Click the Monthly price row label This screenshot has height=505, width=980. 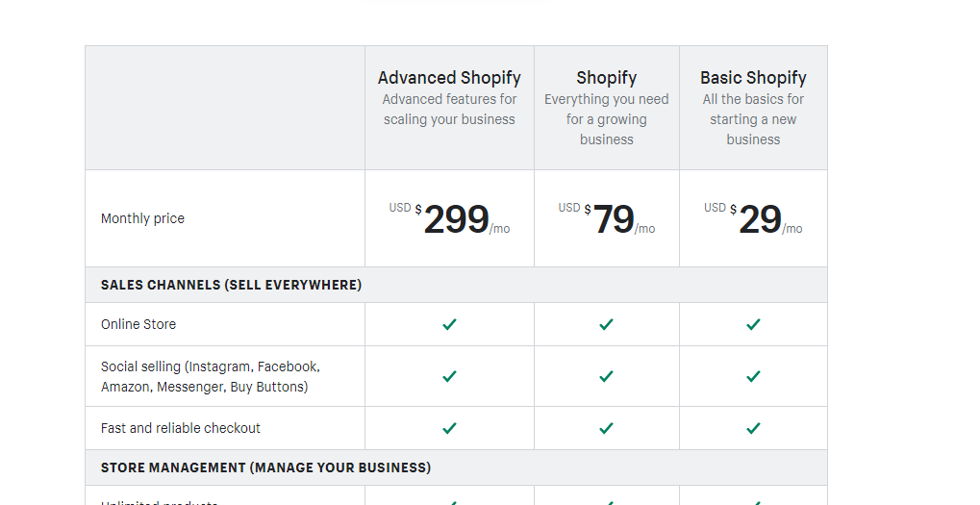(142, 218)
